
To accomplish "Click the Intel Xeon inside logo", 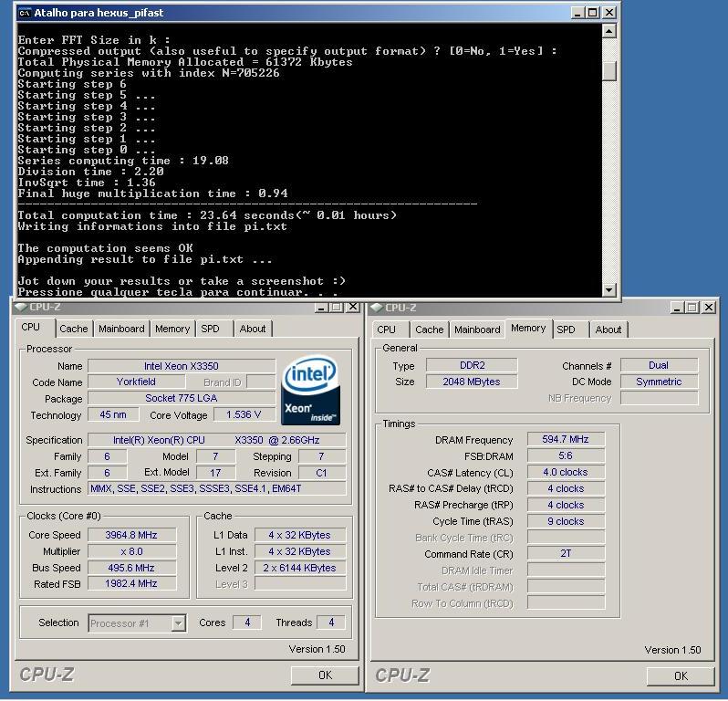I will tap(310, 391).
